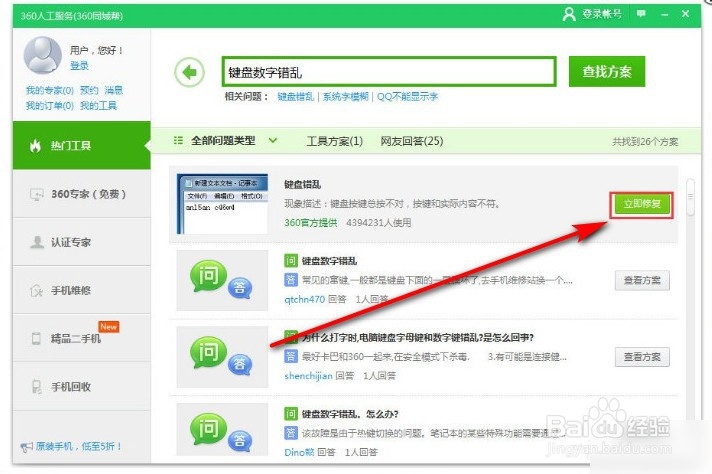Image resolution: width=712 pixels, height=474 pixels.
Task: Click the text 共找到26个方案
Action: [x=645, y=142]
